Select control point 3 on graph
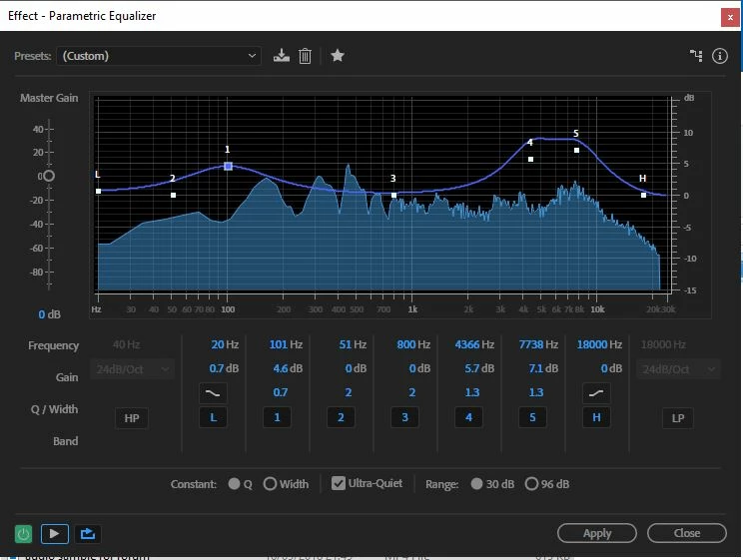 click(393, 196)
